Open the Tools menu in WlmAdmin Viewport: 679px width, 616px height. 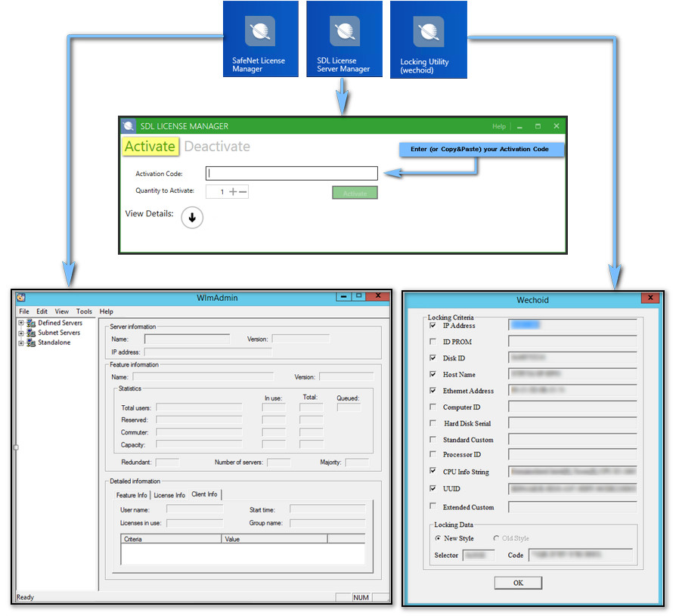click(84, 311)
